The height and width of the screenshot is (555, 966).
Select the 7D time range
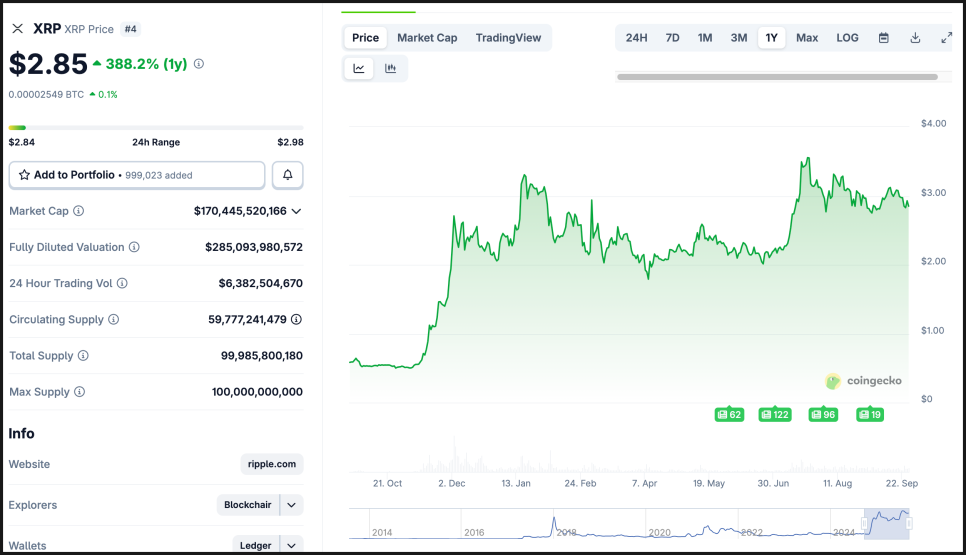672,38
